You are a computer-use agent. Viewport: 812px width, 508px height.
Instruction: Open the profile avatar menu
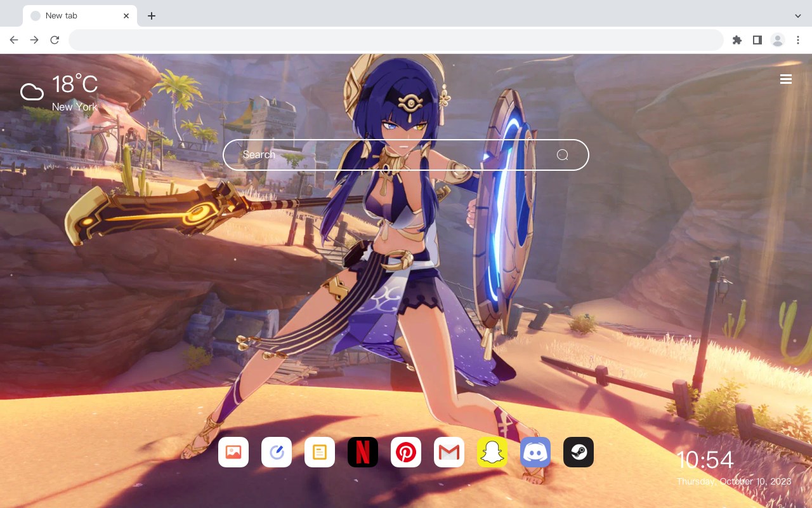point(777,40)
